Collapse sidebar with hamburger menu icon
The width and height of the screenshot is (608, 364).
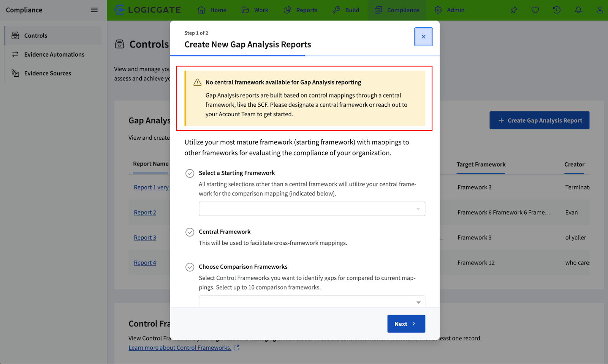pos(94,10)
